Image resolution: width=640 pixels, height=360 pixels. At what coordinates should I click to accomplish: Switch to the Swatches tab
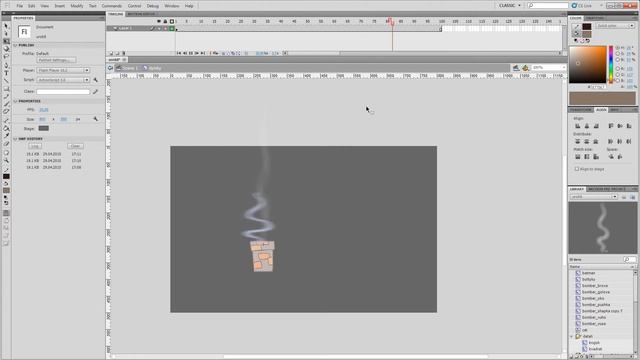(x=595, y=18)
